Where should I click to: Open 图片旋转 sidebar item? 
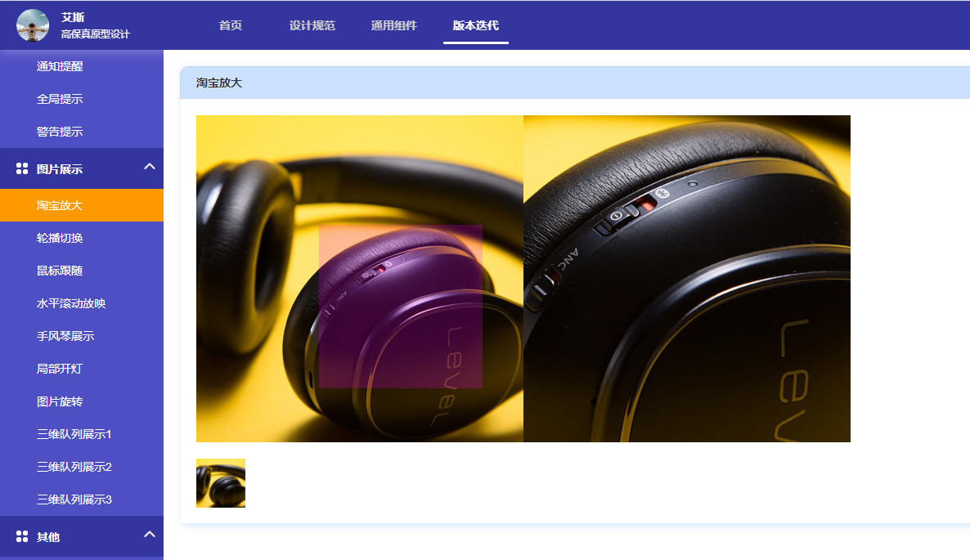click(x=82, y=401)
